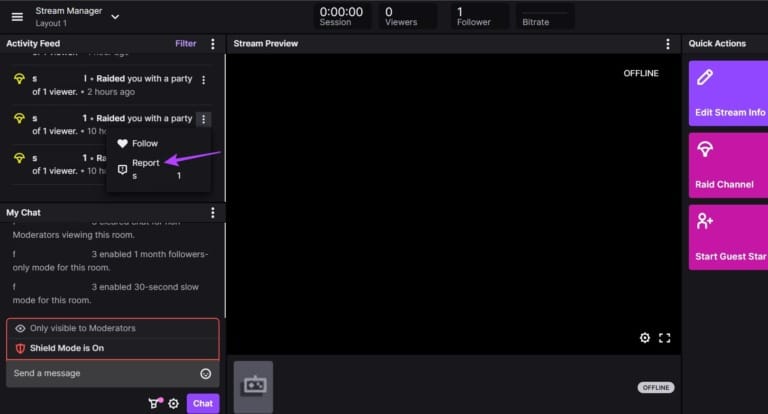This screenshot has height=414, width=768.
Task: Click the 0:00:00 Session stat
Action: [341, 16]
